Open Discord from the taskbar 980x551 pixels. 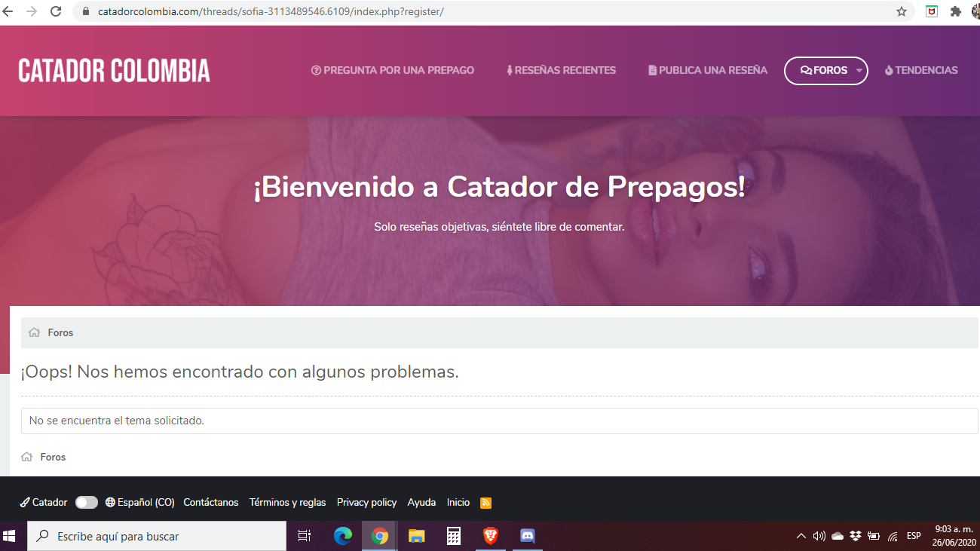pos(528,536)
